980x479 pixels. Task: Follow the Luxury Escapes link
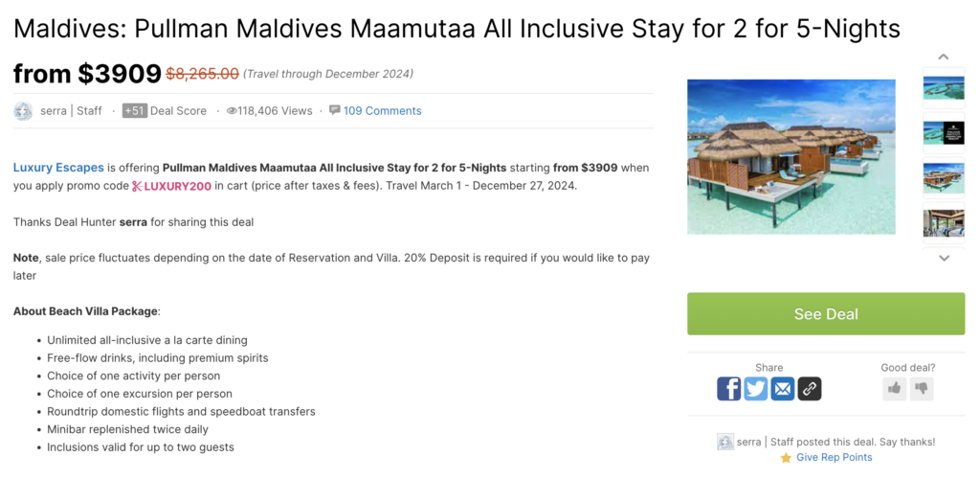pyautogui.click(x=58, y=168)
